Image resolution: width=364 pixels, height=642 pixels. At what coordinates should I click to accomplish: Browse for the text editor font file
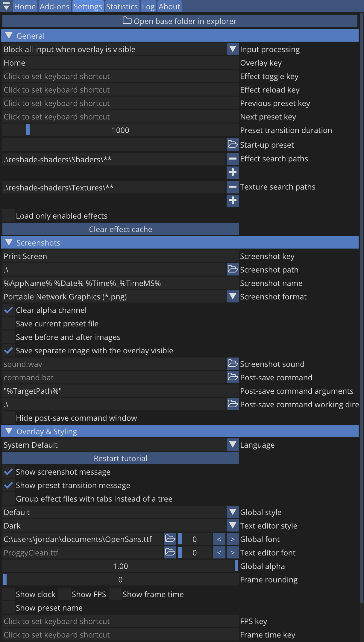coord(170,552)
